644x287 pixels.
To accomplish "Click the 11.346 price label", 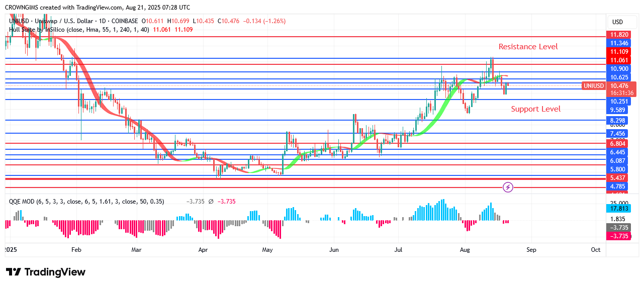I will 618,43.
